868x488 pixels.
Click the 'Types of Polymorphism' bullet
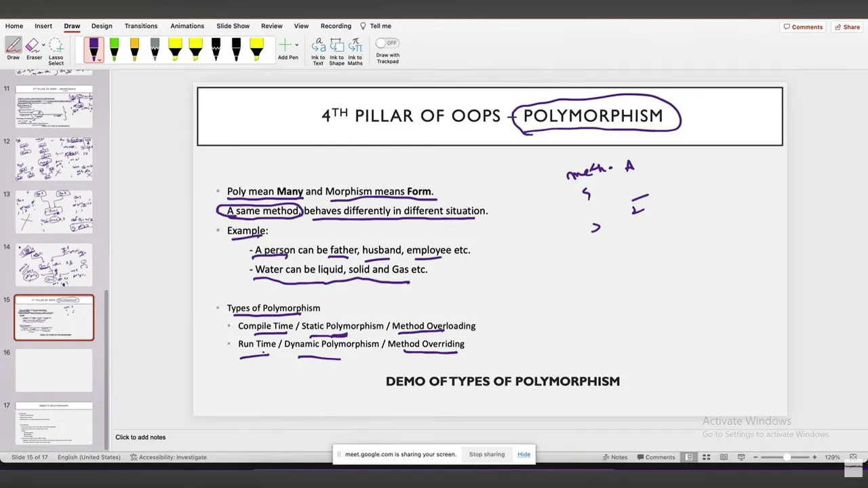tap(273, 308)
